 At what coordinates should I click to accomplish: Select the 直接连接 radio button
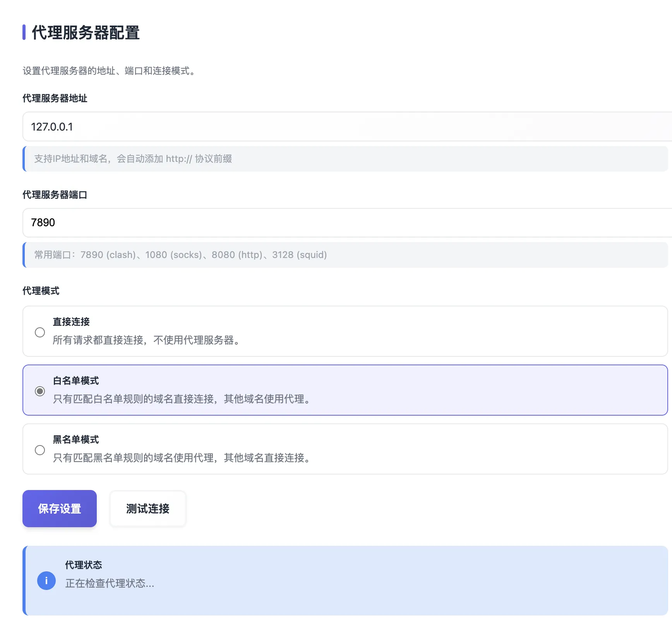point(40,332)
